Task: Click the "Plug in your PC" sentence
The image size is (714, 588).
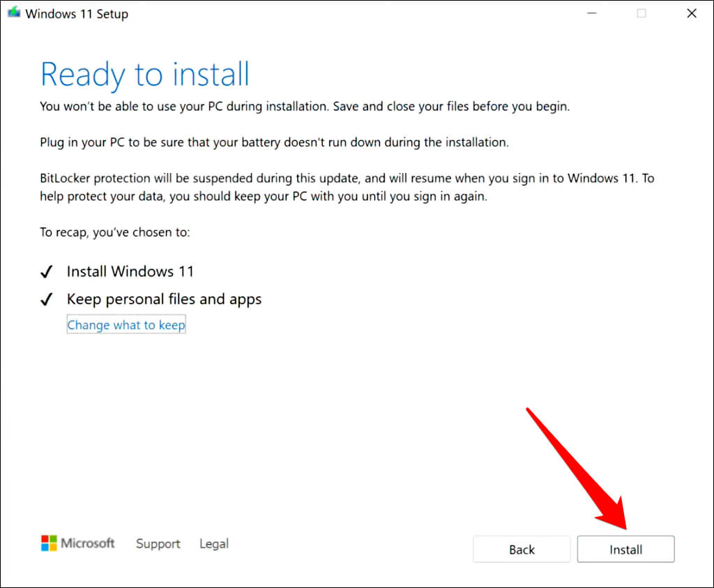Action: click(x=274, y=142)
